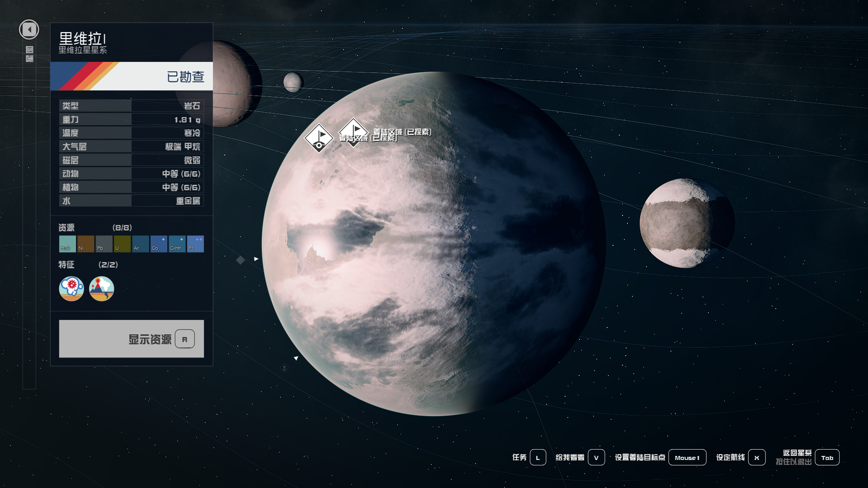Click the 资源 (8/8) heading
Image resolution: width=868 pixels, height=488 pixels.
click(x=95, y=227)
